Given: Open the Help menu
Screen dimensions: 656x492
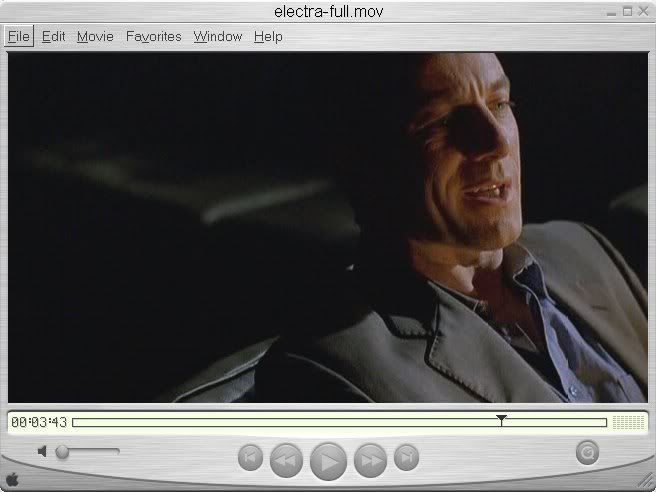Looking at the screenshot, I should click(268, 36).
